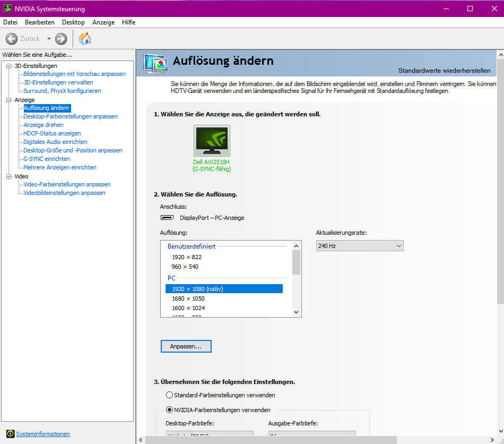Screen dimensions: 504x444
Task: Open the Bearbeiten menu
Action: pyautogui.click(x=40, y=22)
